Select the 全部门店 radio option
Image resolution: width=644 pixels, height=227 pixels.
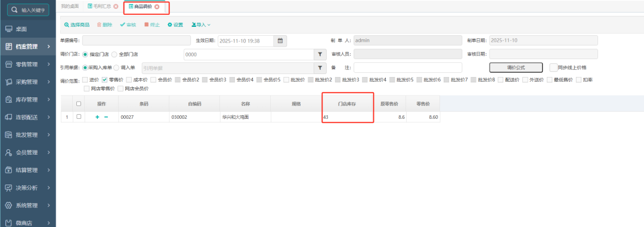click(x=114, y=54)
